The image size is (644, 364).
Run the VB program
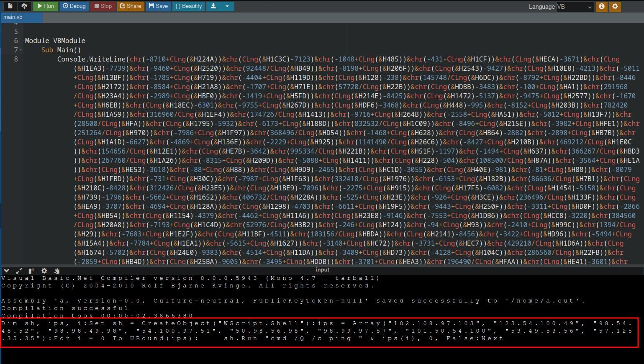(45, 6)
